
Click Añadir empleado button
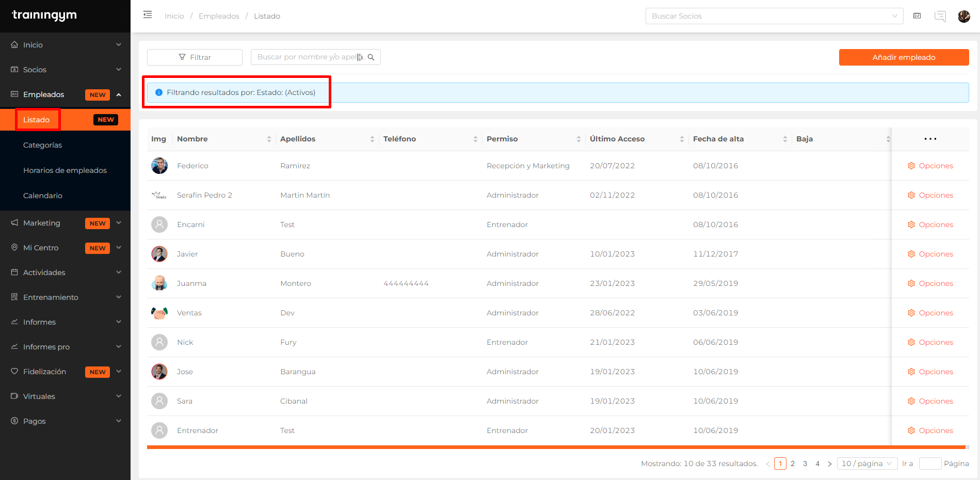(x=904, y=57)
